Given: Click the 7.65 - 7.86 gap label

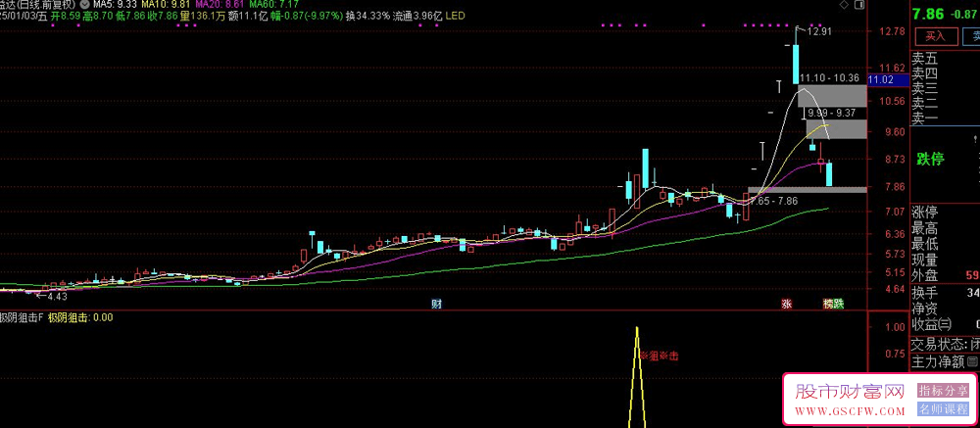Looking at the screenshot, I should click(x=773, y=201).
